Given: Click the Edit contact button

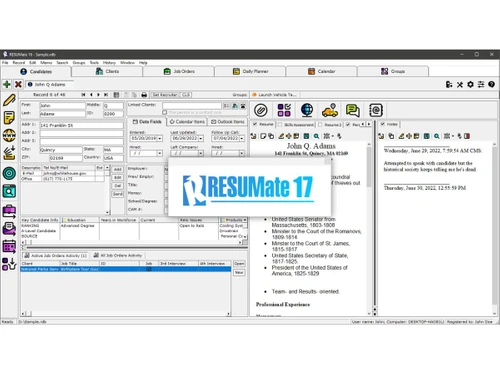Looking at the screenshot, I should pos(118,178).
